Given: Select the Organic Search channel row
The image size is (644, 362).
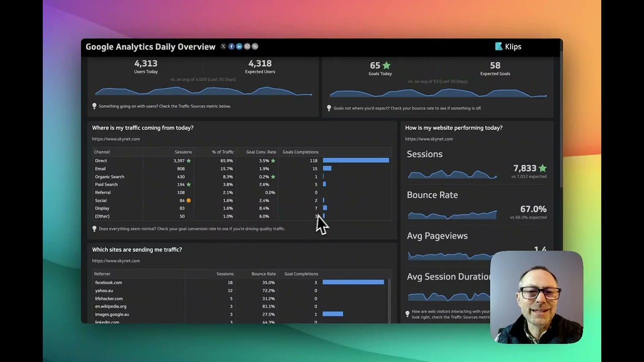Looking at the screenshot, I should pyautogui.click(x=109, y=177).
